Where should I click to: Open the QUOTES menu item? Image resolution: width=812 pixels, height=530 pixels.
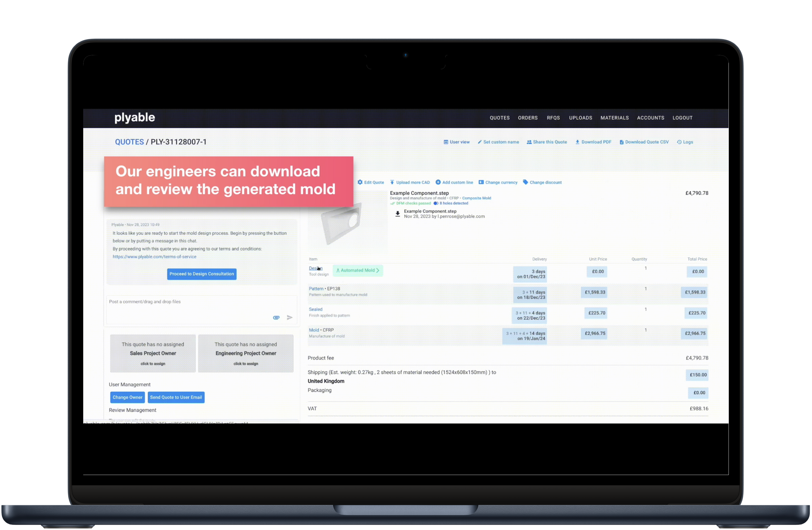tap(499, 118)
